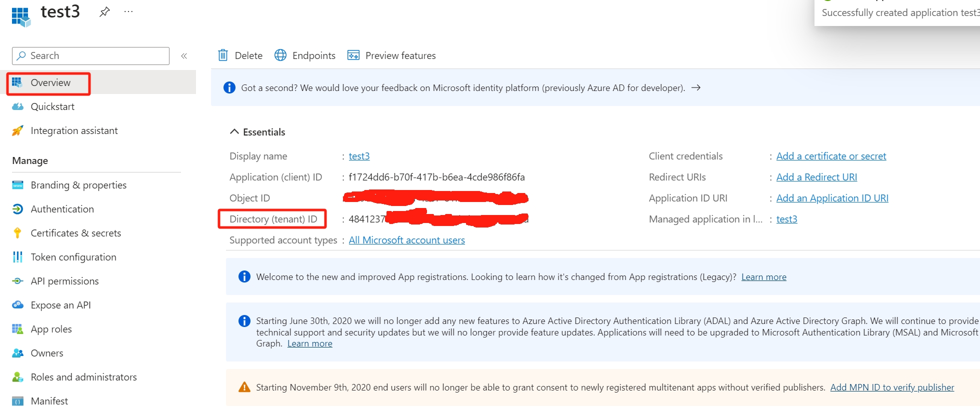980x413 pixels.
Task: Click the Endpoints globe icon
Action: [x=280, y=55]
